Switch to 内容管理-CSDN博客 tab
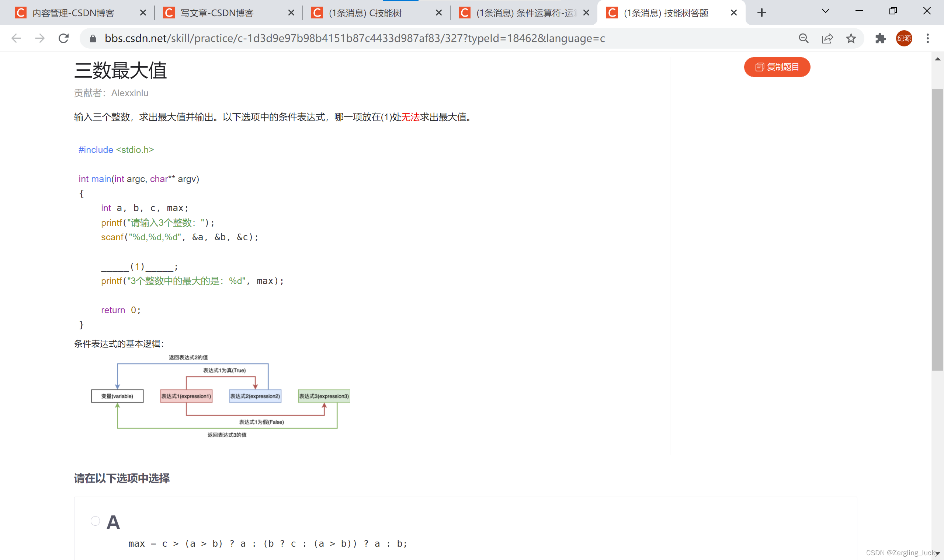Viewport: 944px width, 560px height. (73, 13)
